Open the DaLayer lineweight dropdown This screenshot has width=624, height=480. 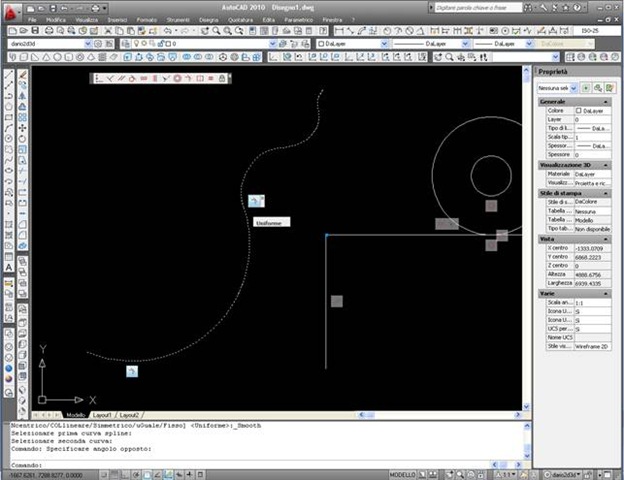529,44
